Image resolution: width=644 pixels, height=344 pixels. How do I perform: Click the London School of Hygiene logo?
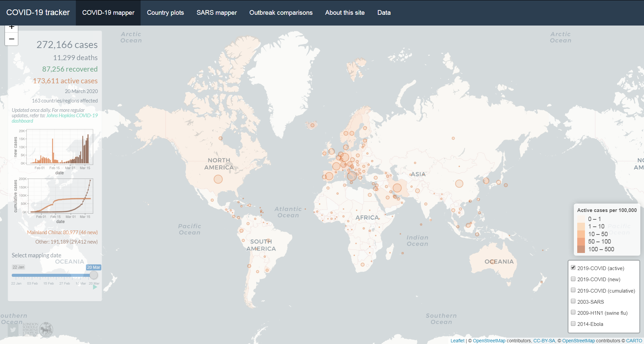(38, 330)
